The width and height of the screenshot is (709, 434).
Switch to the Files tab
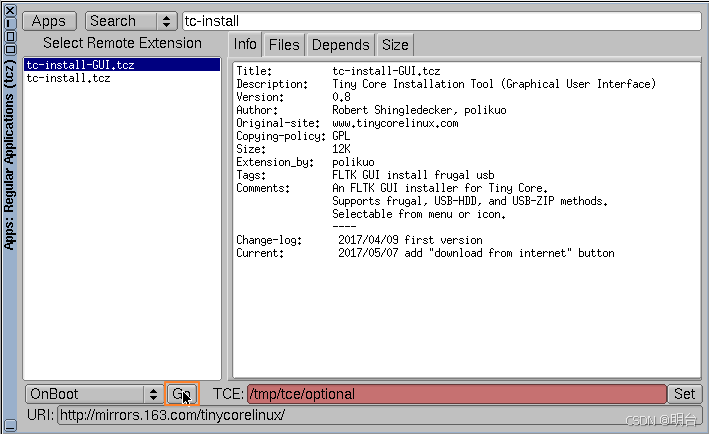(284, 45)
